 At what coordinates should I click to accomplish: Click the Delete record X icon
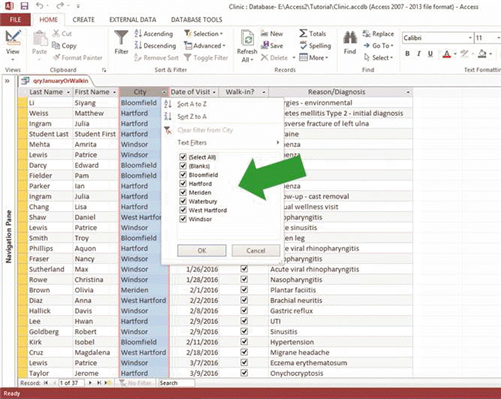pos(264,58)
